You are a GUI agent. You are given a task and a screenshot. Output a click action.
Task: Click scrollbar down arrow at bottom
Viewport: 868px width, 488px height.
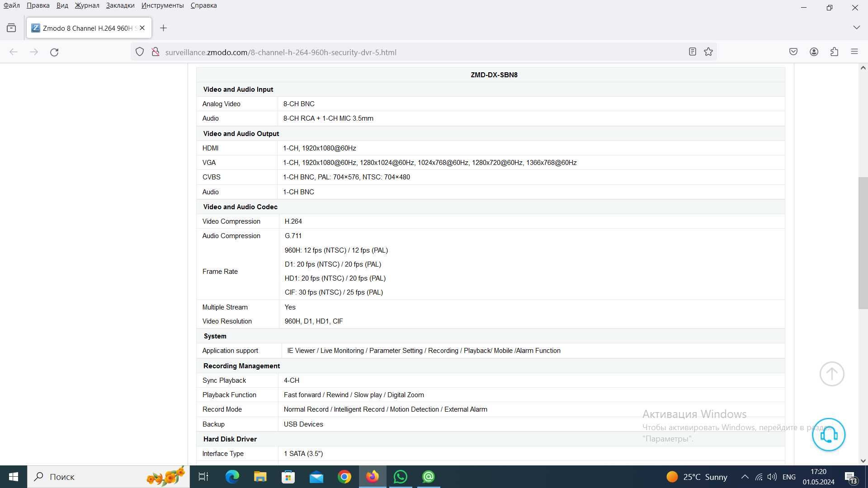click(863, 460)
